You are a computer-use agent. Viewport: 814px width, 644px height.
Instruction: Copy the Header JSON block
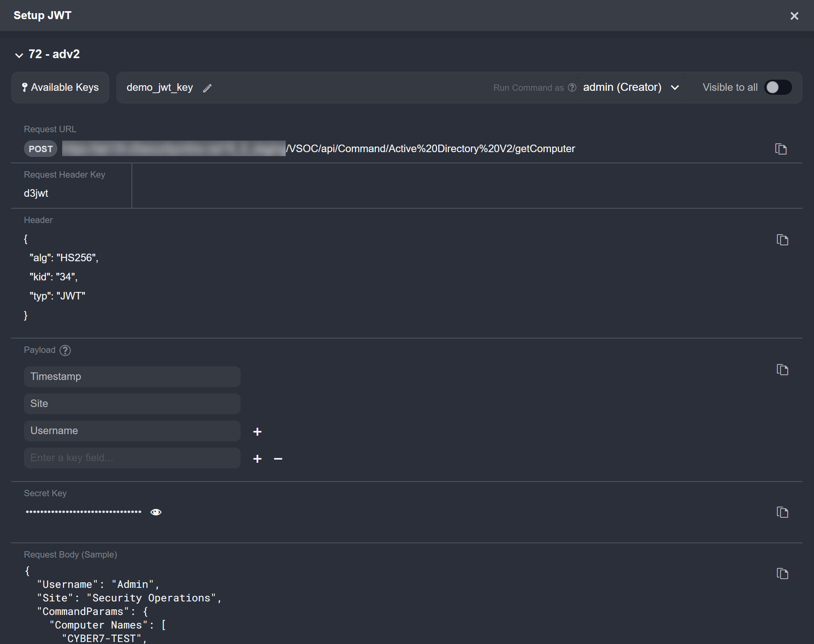coord(782,240)
